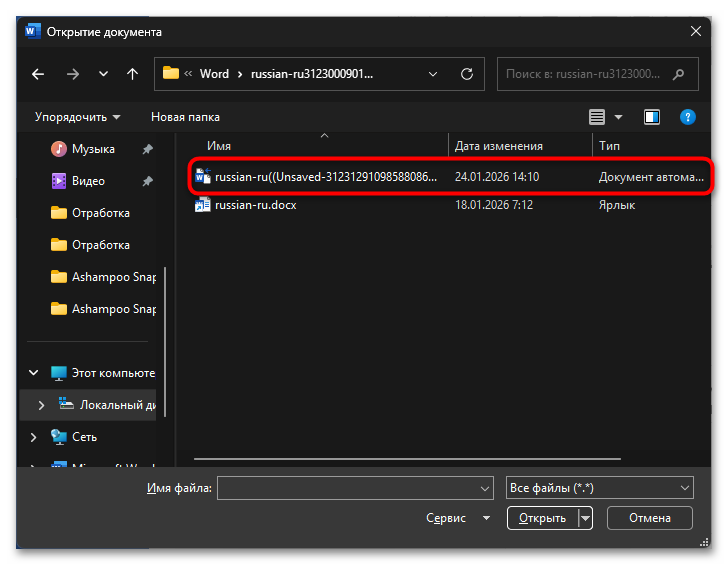Refresh the current folder listing
The width and height of the screenshot is (728, 565).
tap(466, 74)
